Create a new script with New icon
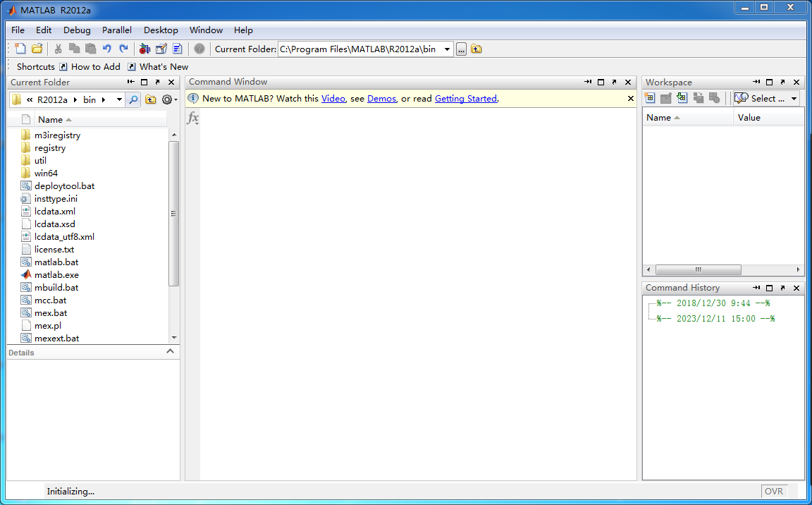The image size is (812, 505). click(x=20, y=49)
